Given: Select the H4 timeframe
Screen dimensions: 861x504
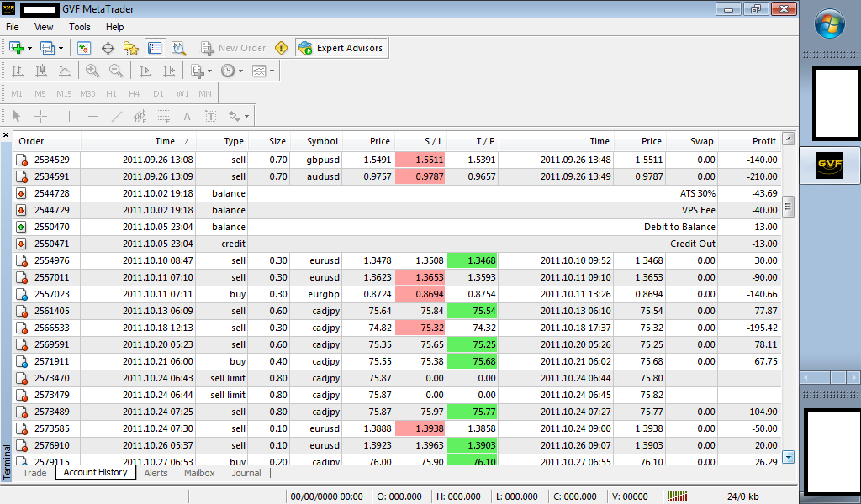Looking at the screenshot, I should (135, 94).
